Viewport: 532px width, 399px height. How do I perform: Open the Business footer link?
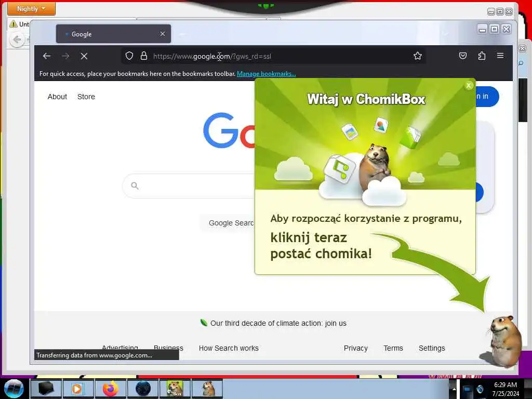point(168,348)
